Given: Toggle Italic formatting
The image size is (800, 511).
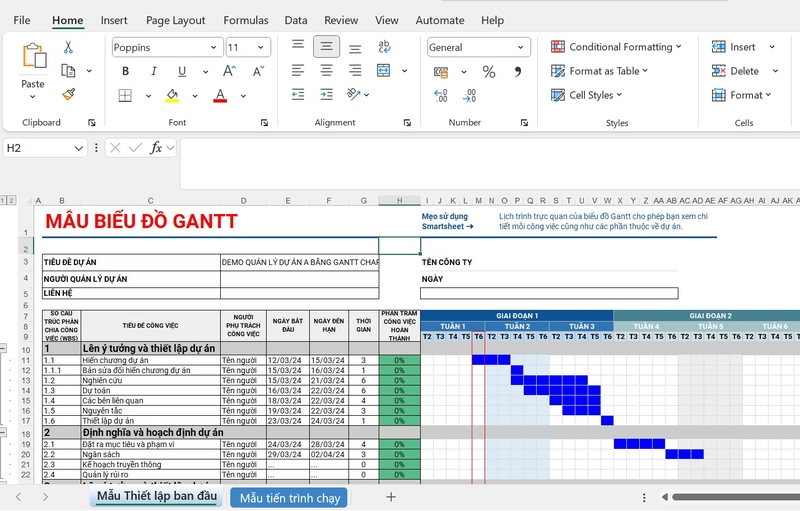Looking at the screenshot, I should (x=154, y=71).
